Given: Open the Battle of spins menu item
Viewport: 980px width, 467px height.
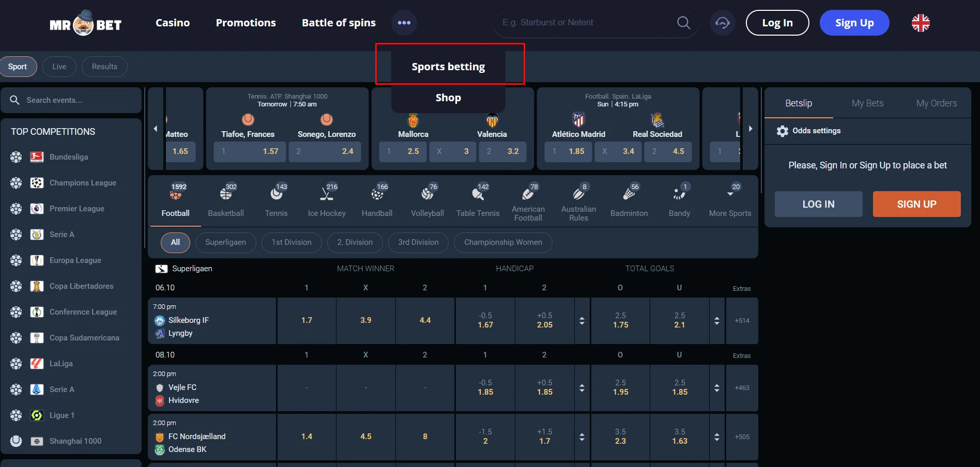Looking at the screenshot, I should [339, 23].
